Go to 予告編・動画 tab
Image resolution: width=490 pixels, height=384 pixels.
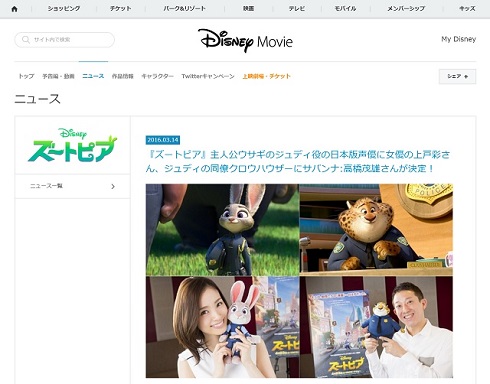(58, 76)
